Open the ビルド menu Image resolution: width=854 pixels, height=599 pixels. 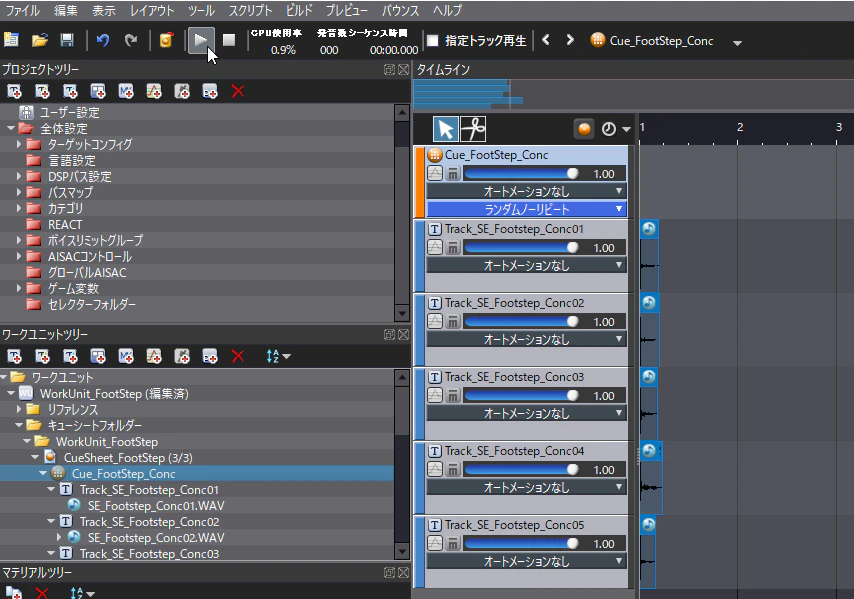[300, 10]
